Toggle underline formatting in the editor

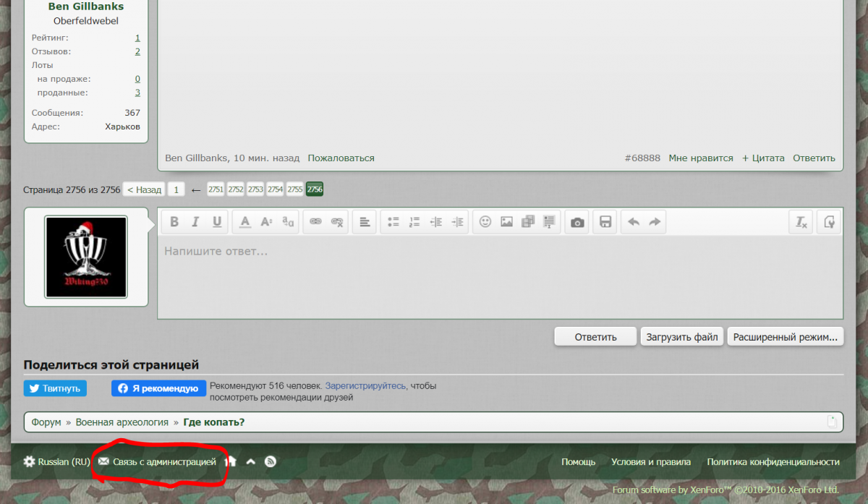[217, 222]
